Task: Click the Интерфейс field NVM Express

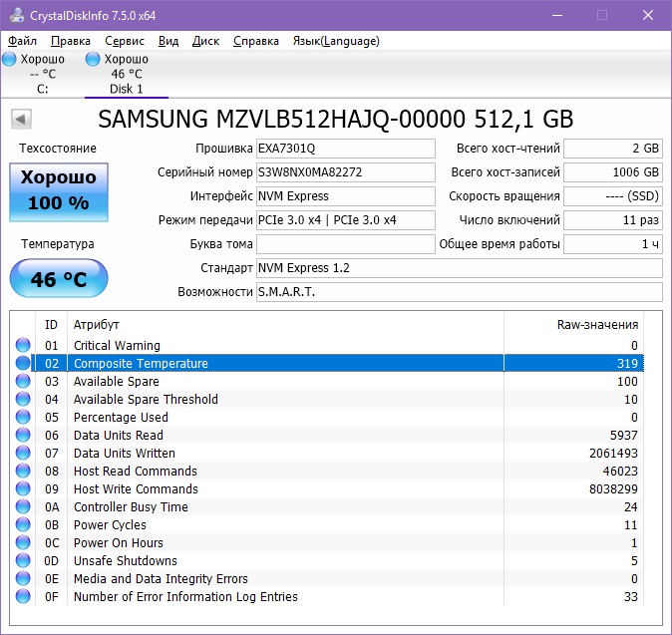Action: click(x=346, y=196)
